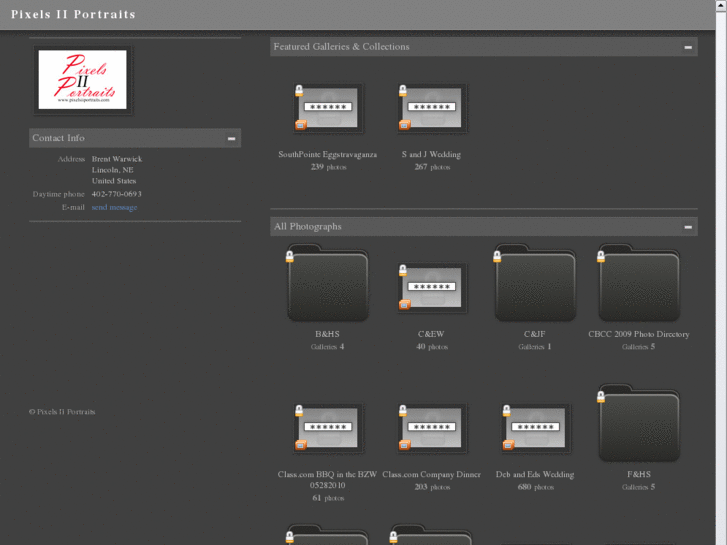Click the padlock on C&EW gallery
This screenshot has height=545, width=727.
coord(403,270)
